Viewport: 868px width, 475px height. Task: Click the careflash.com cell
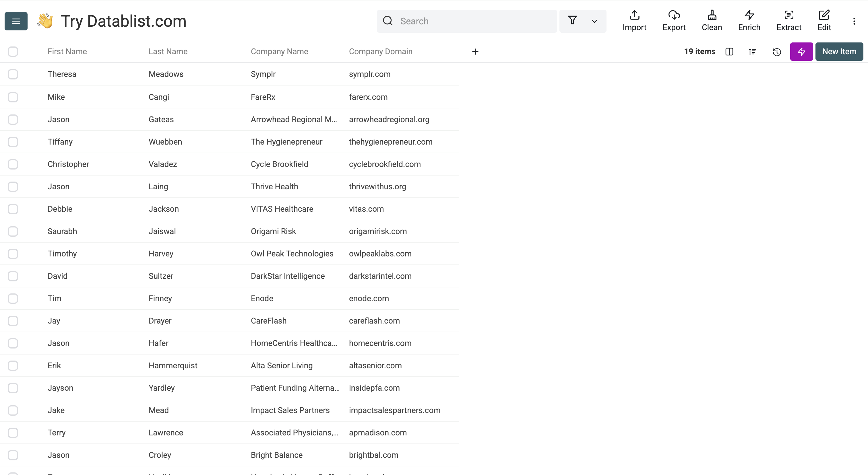(374, 321)
